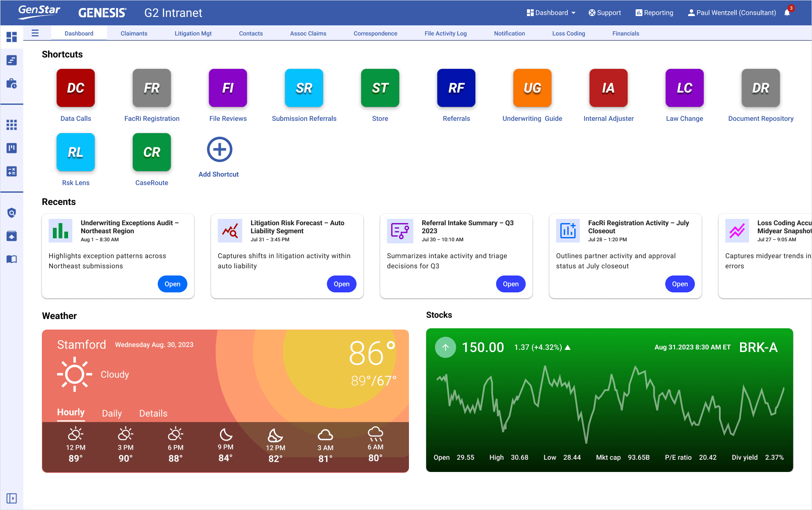The width and height of the screenshot is (812, 510).
Task: Open Paul Wentzell user menu
Action: pyautogui.click(x=732, y=13)
